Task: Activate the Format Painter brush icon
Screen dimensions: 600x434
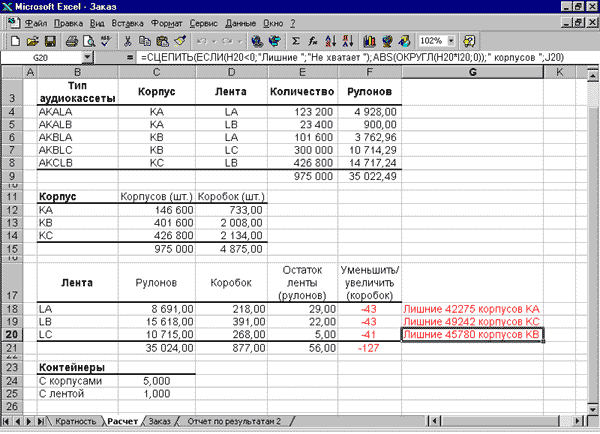Action: 180,41
